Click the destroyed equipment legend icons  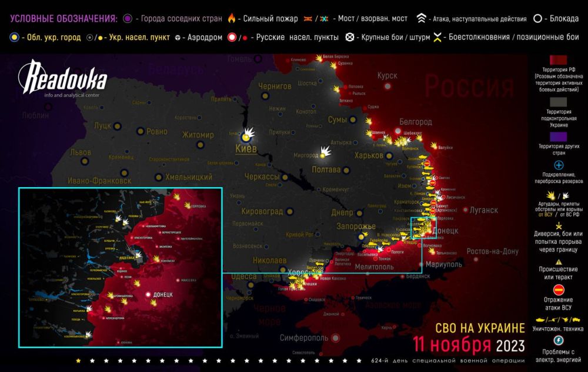(x=558, y=320)
